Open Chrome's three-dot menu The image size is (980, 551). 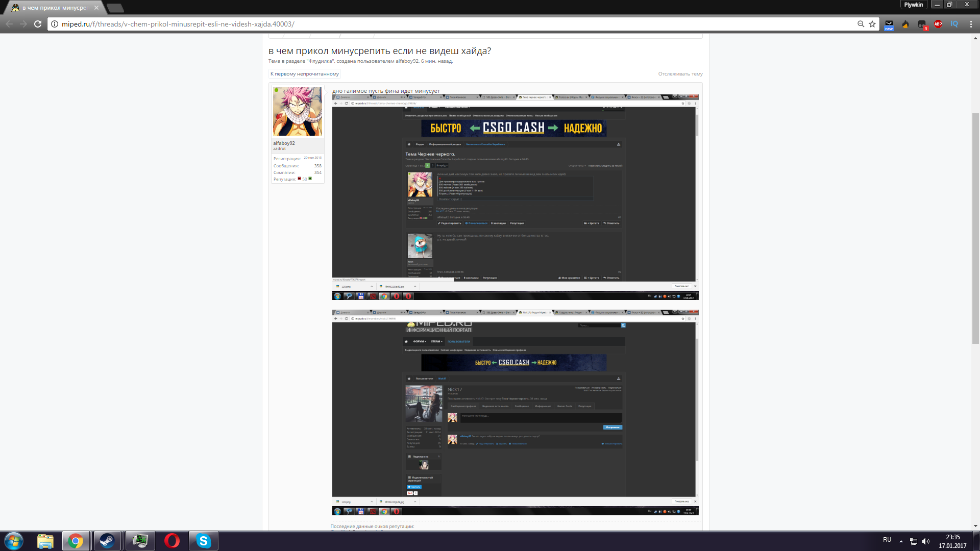(x=971, y=24)
